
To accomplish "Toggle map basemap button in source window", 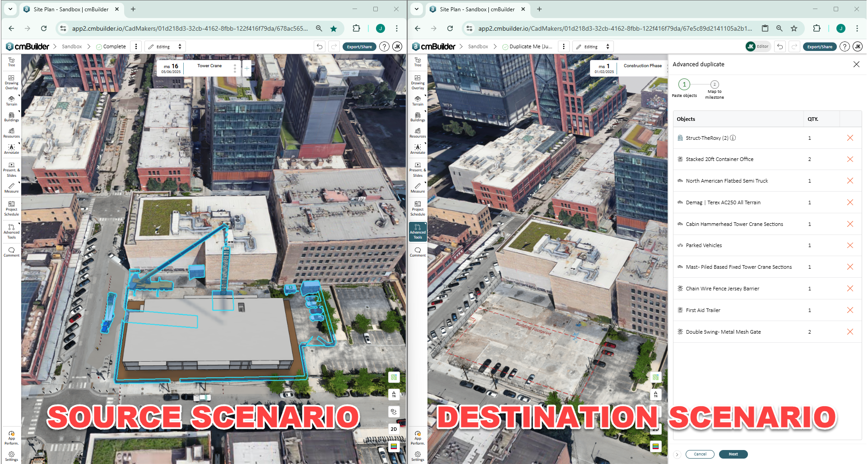I will 394,377.
